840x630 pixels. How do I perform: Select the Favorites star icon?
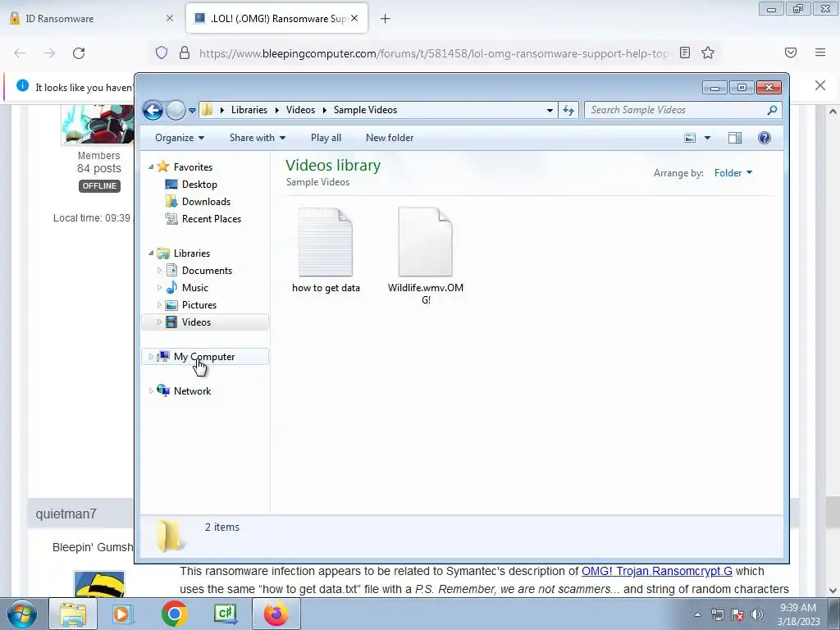click(163, 167)
